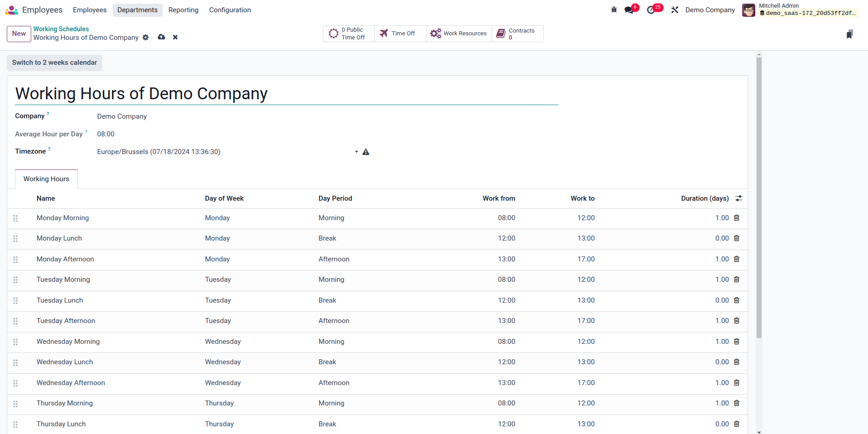The height and width of the screenshot is (434, 868).
Task: Open the Demo Company switcher
Action: point(710,10)
